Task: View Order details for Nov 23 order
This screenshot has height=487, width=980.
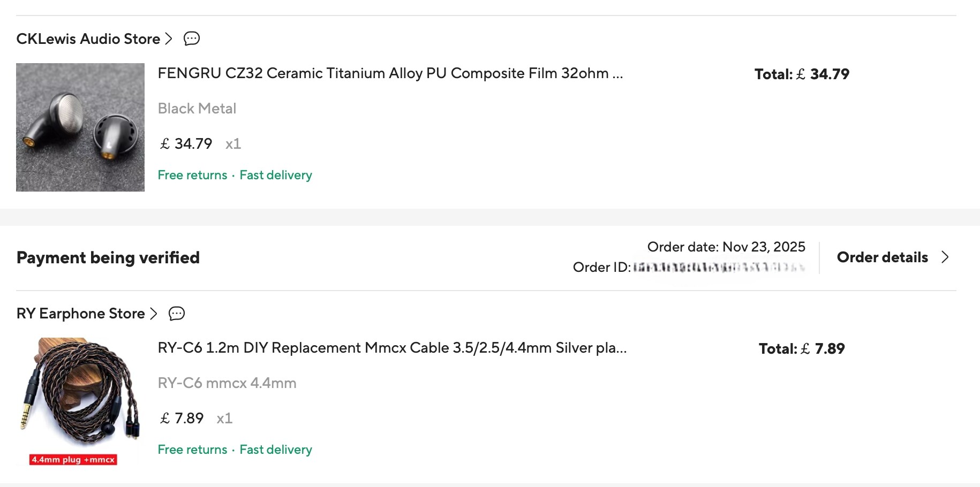Action: point(882,257)
